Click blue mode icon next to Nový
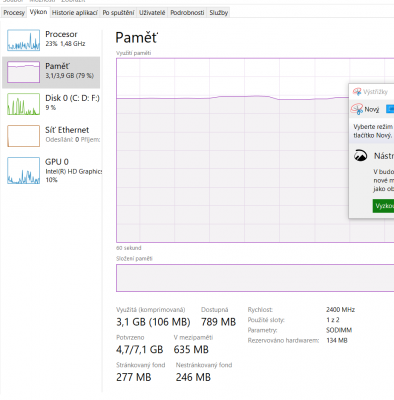 390,109
